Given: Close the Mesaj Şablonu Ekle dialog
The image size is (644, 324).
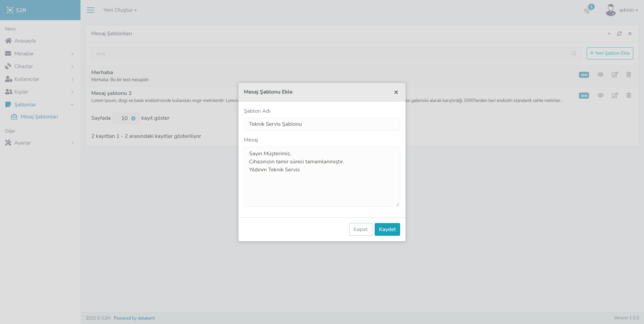Looking at the screenshot, I should pos(396,92).
